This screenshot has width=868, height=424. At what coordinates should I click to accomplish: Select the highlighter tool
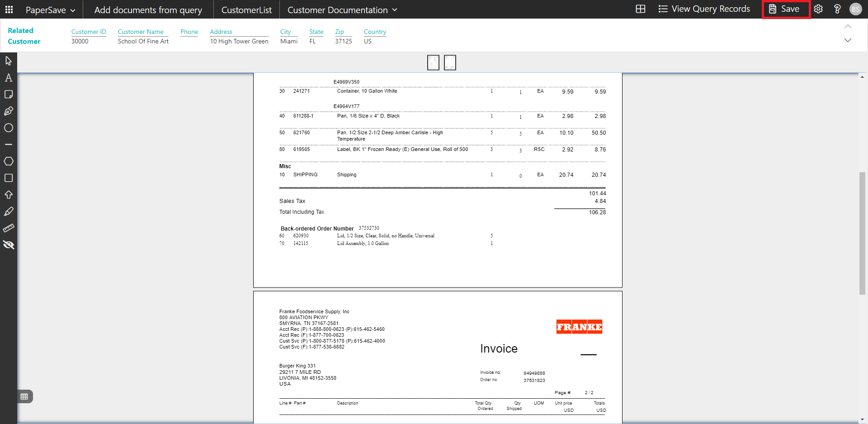pos(8,212)
